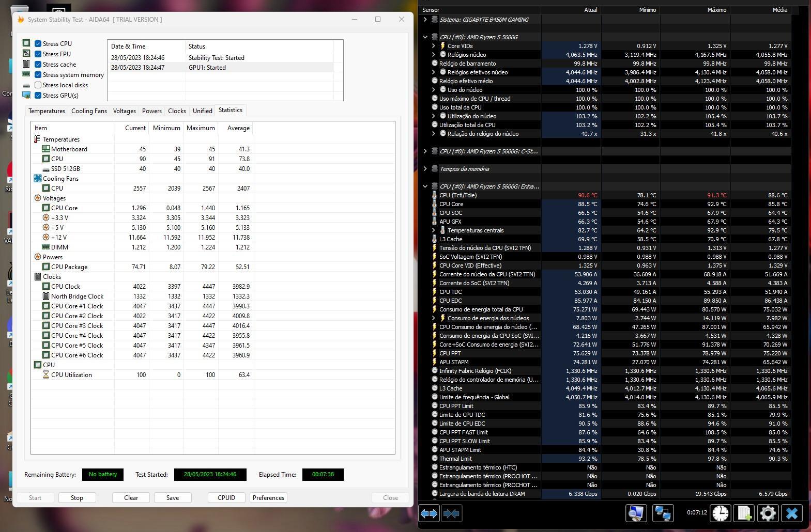Click the Temperatures group thermometer icon
The image size is (811, 532).
(x=37, y=139)
